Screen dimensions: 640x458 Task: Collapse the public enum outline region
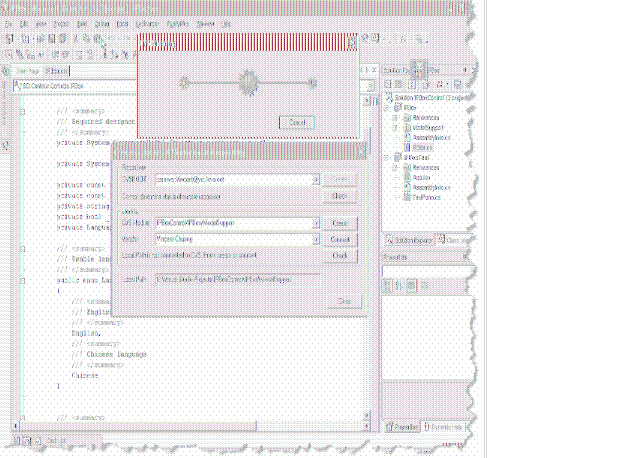(23, 281)
